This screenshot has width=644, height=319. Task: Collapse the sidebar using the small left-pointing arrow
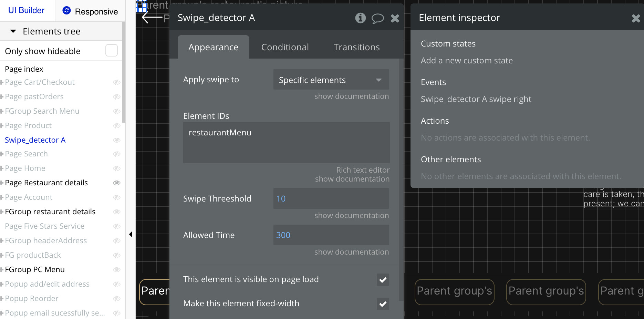[131, 234]
